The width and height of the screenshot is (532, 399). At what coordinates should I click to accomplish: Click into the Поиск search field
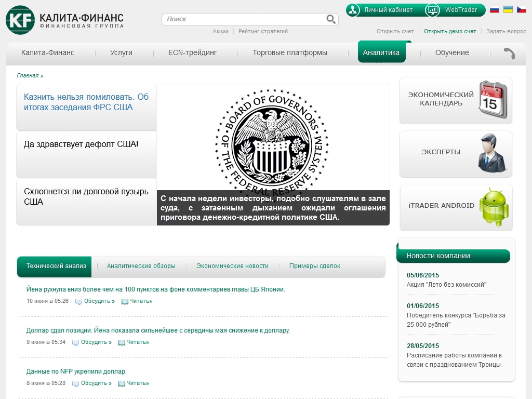point(244,19)
